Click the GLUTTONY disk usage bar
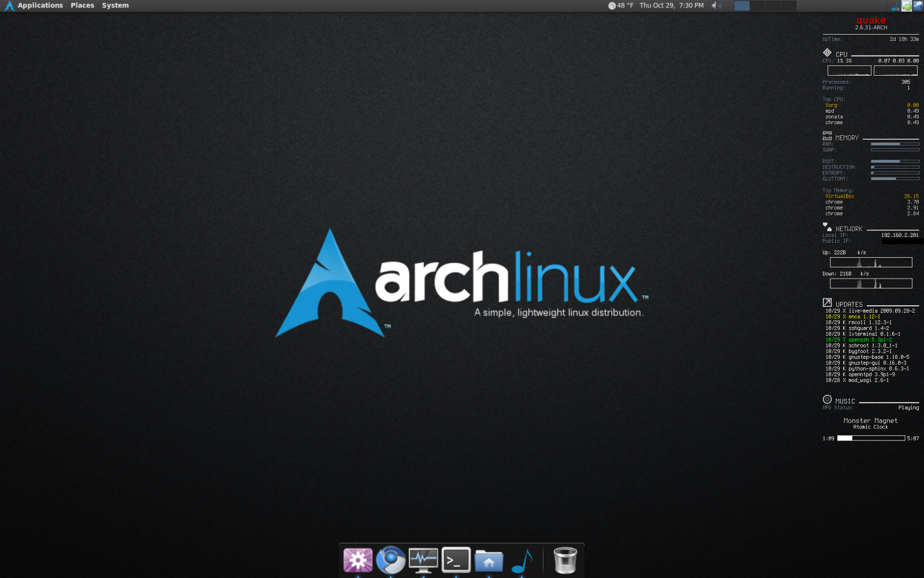Viewport: 924px width, 578px height. [x=895, y=179]
